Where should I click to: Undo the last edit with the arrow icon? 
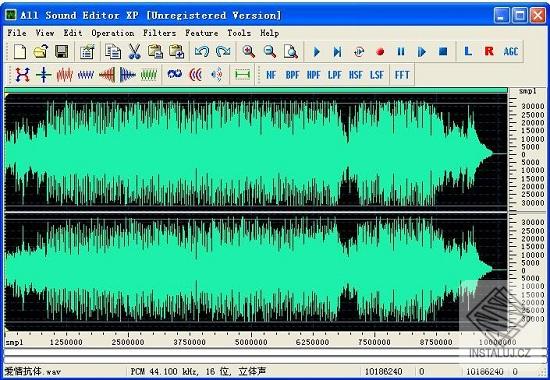coord(202,52)
